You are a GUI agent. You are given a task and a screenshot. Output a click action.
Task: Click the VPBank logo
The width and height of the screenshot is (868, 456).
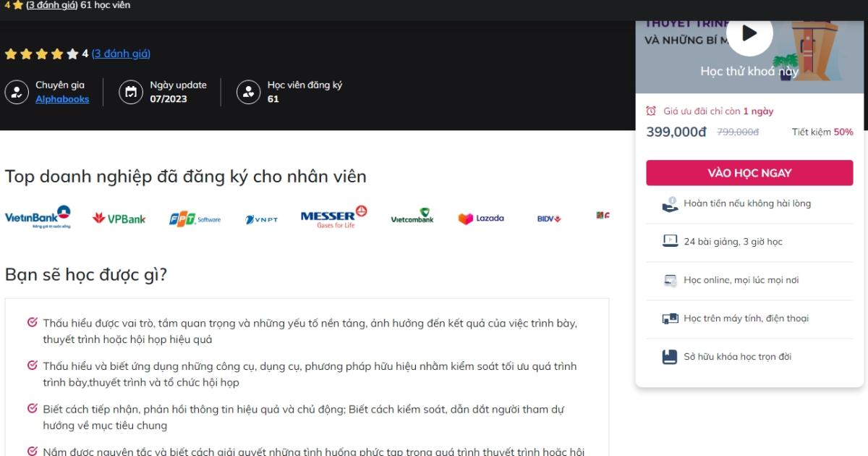point(119,217)
